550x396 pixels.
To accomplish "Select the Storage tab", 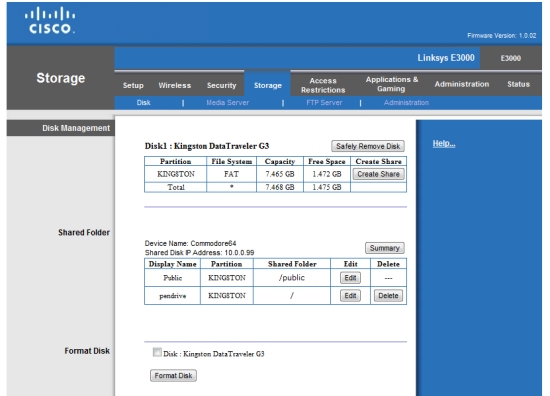I will click(268, 85).
